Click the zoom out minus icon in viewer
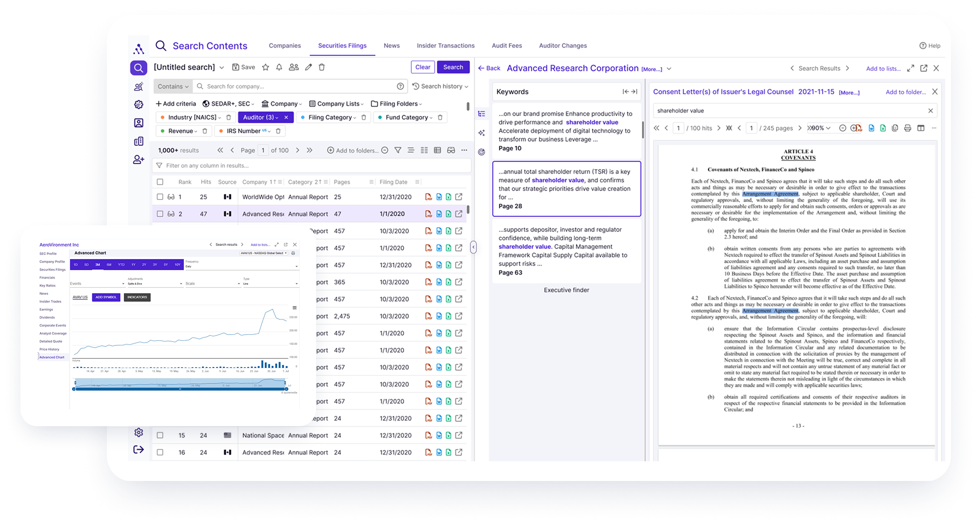 (843, 128)
